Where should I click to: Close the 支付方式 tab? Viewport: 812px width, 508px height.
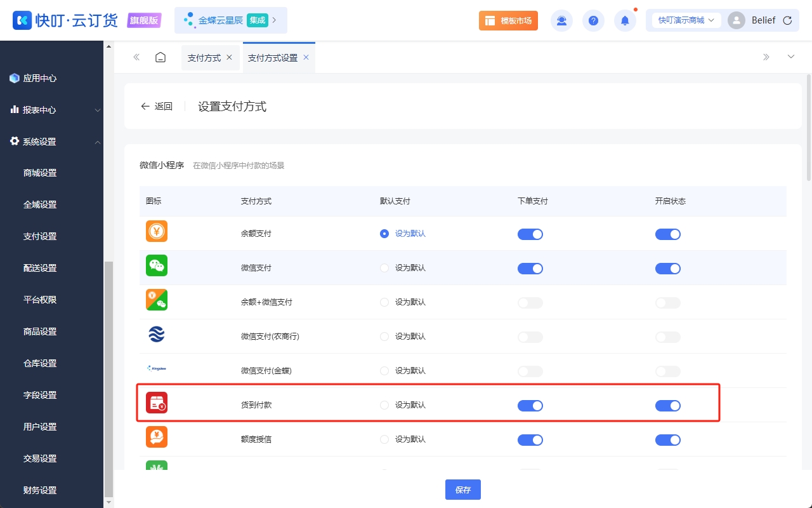(x=230, y=57)
